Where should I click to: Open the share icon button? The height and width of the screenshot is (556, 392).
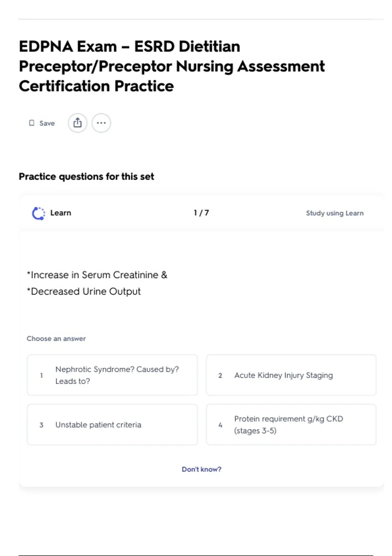(77, 123)
